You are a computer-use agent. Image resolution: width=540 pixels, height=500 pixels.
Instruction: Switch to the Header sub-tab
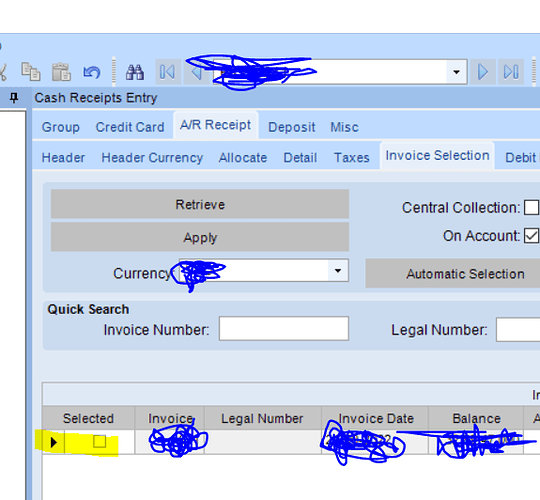point(63,158)
